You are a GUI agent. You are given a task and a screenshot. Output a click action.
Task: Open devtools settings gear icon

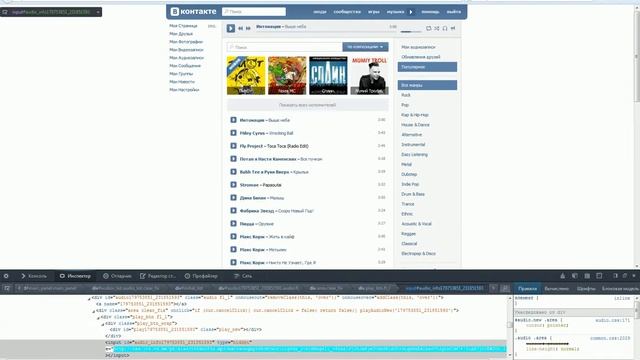(6, 276)
